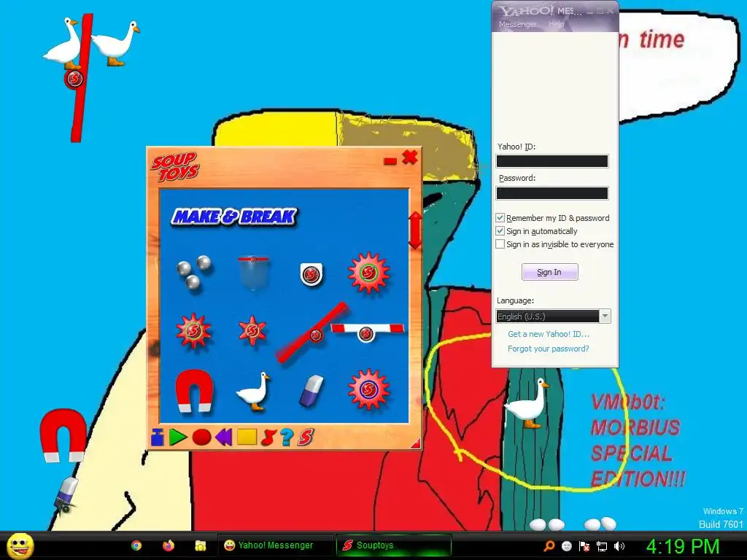This screenshot has height=560, width=747.
Task: Choose the eraser toy in Make & Break
Action: pyautogui.click(x=311, y=391)
